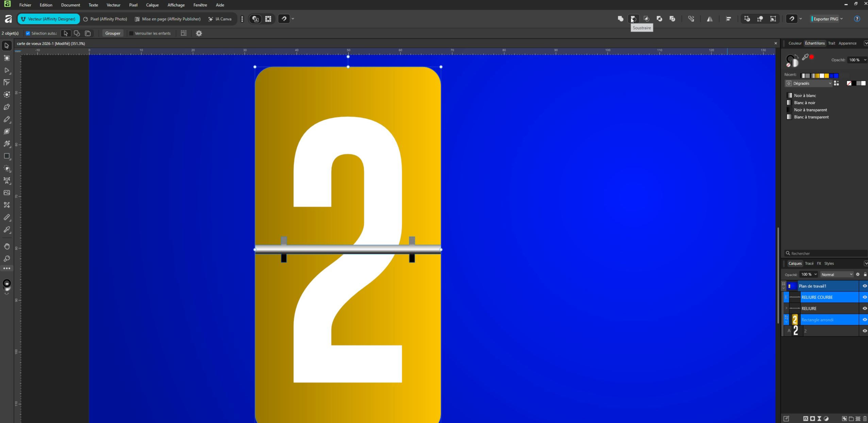Open the Normal blend mode dropdown
Viewport: 868px width, 423px height.
[x=836, y=274]
